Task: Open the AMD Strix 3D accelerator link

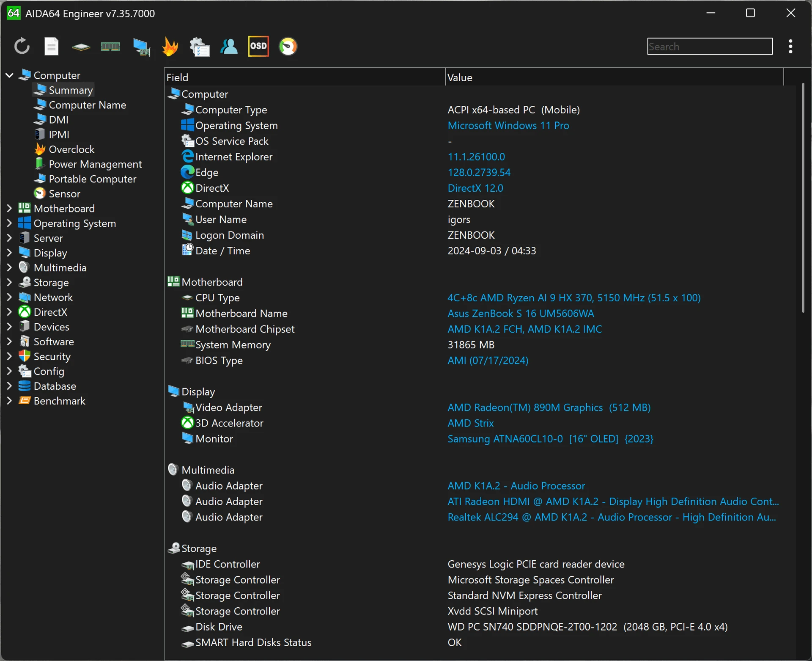Action: click(470, 423)
